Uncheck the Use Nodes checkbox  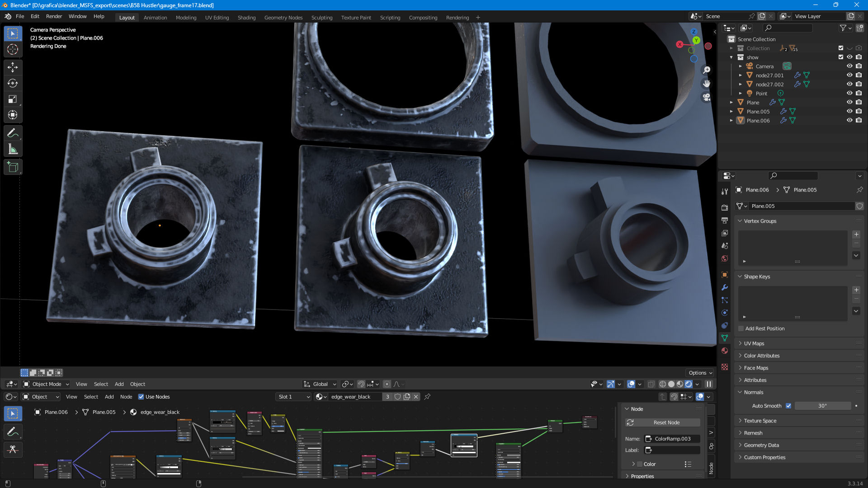141,397
